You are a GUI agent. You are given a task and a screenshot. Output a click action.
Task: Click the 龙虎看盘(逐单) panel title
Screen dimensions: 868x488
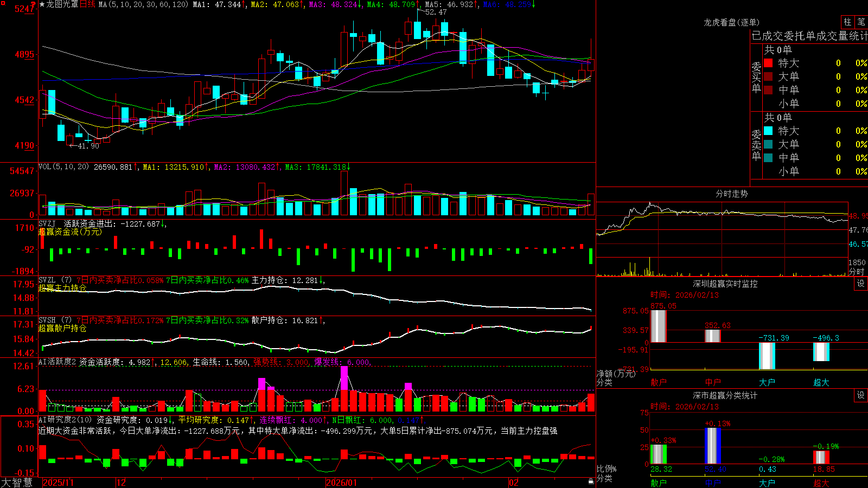pos(731,22)
